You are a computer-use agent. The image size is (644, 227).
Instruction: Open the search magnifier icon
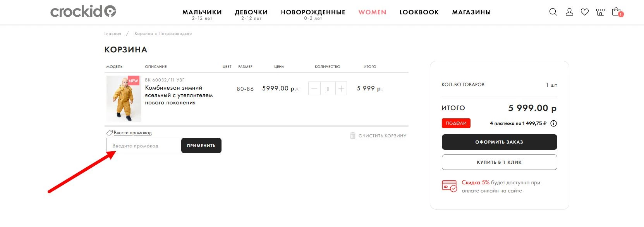(x=553, y=12)
